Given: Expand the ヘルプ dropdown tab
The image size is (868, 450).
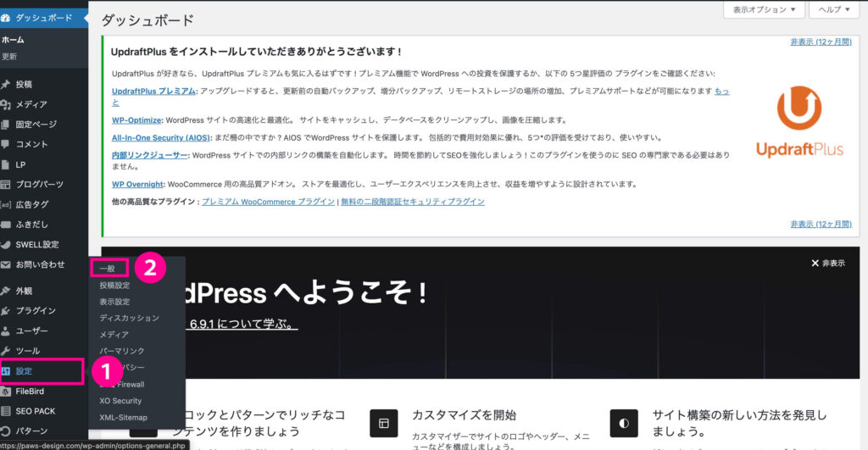Looking at the screenshot, I should (x=836, y=10).
